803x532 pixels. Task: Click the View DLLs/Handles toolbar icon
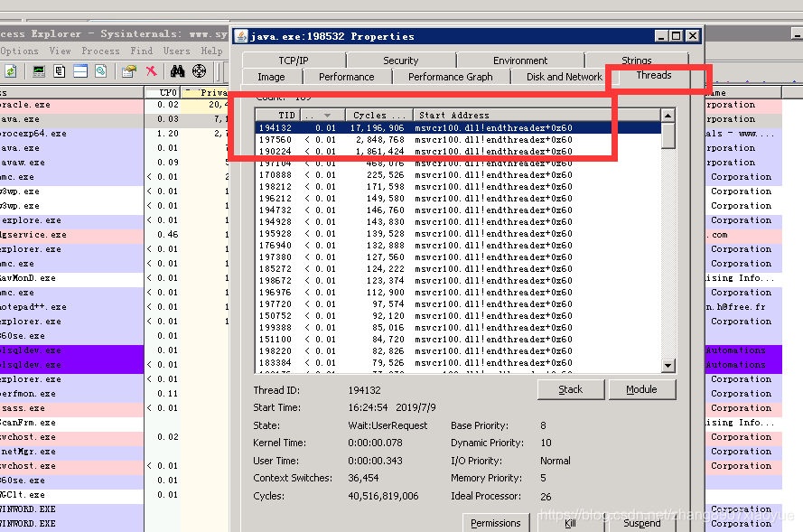point(101,71)
